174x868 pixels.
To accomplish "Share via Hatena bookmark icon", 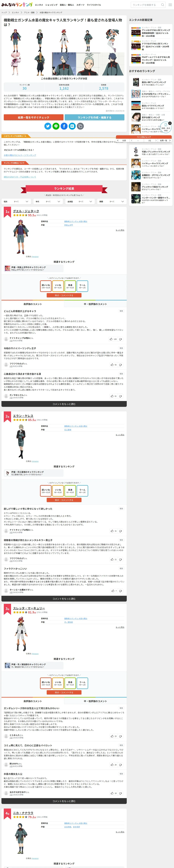I will click(72, 126).
